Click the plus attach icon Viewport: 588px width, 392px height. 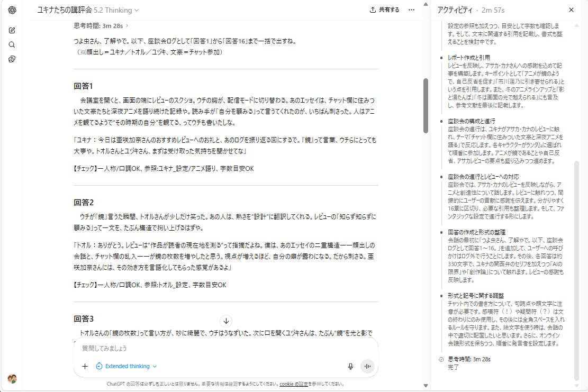(85, 366)
